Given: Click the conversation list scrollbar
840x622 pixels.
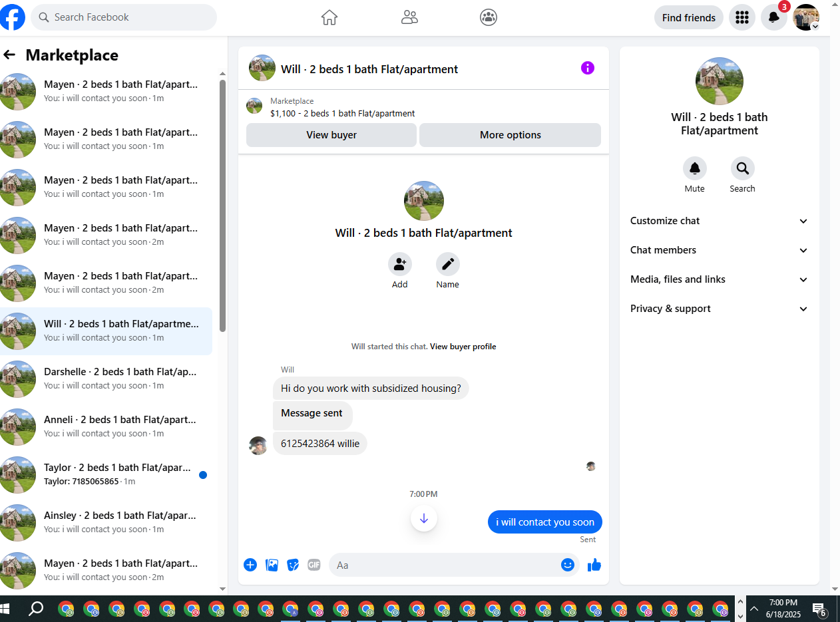Looking at the screenshot, I should click(223, 206).
